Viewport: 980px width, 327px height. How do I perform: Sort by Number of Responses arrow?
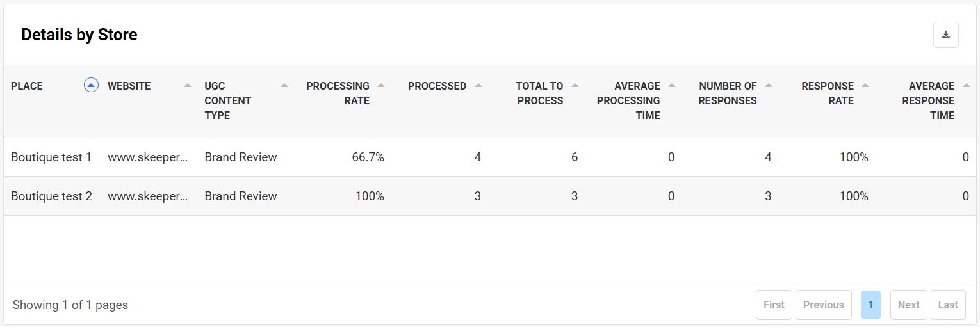pos(768,85)
